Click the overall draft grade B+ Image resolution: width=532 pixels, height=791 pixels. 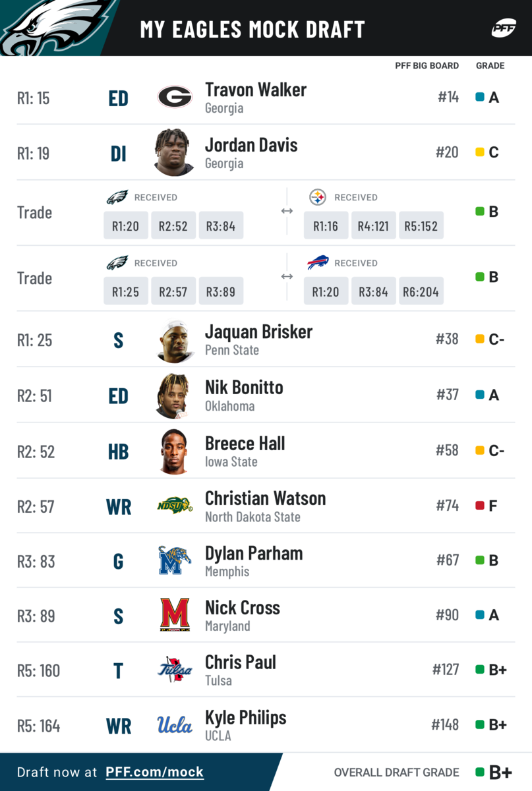point(500,772)
